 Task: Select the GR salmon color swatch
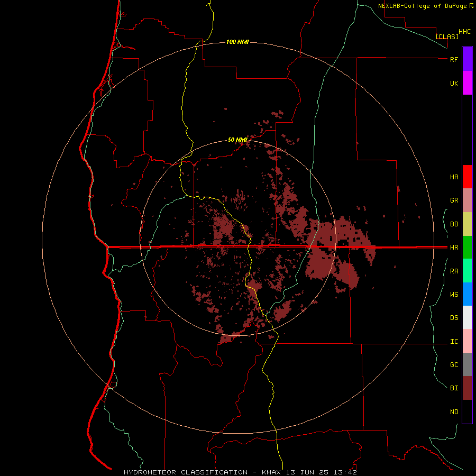[x=467, y=200]
